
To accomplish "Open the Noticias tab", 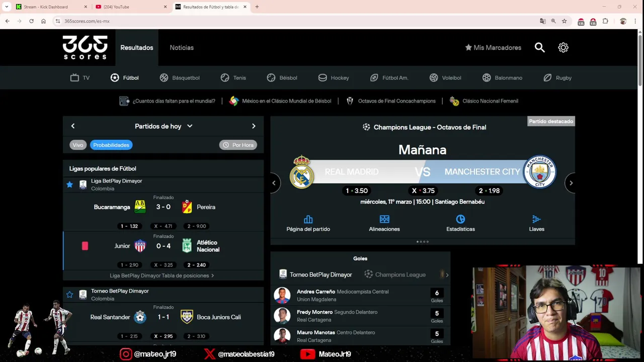I will tap(182, 48).
